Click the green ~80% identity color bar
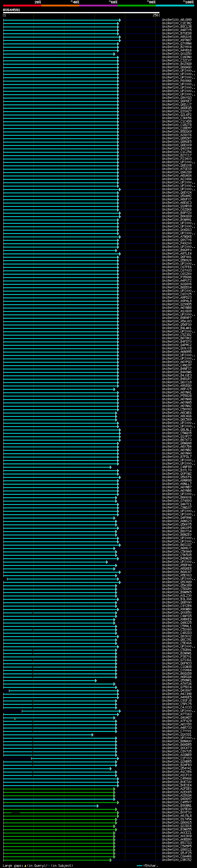The width and height of the screenshot is (197, 868). coord(137,6)
